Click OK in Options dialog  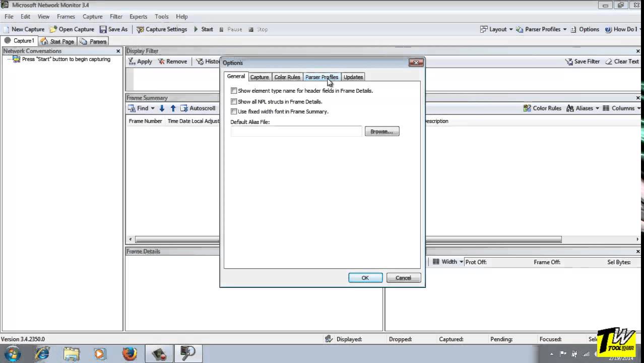365,278
